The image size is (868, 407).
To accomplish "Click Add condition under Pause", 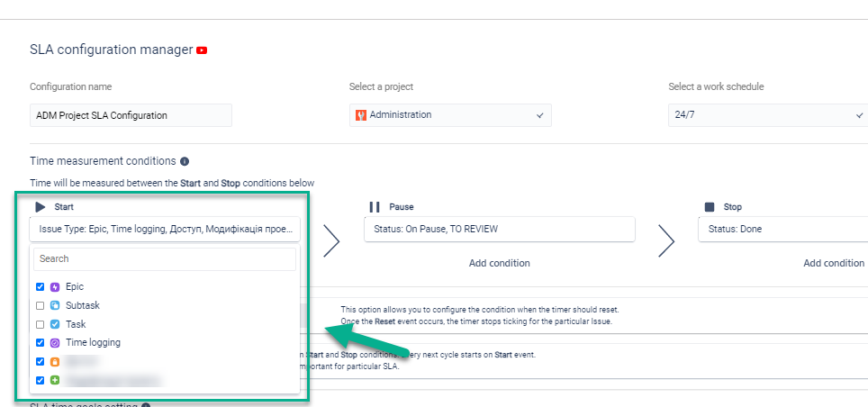I will click(x=500, y=263).
